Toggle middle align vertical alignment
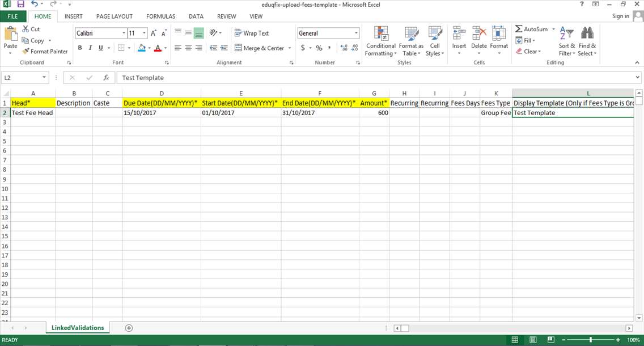Screen dimensions: 644x346 point(188,33)
